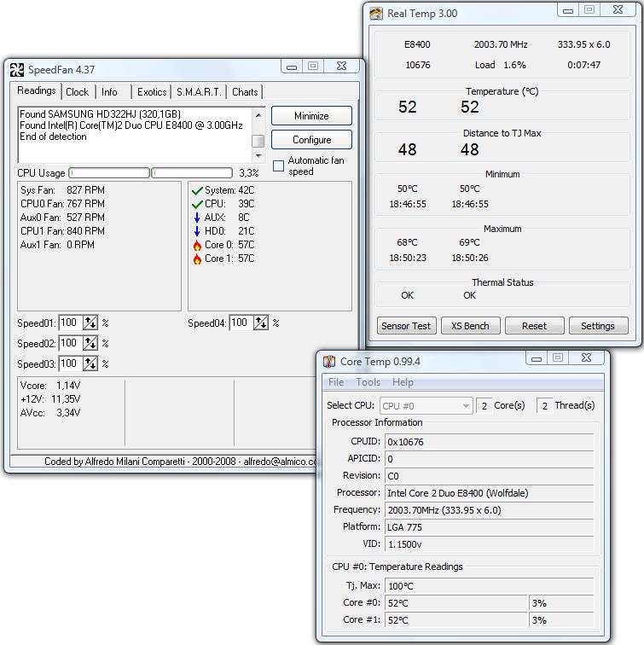The height and width of the screenshot is (645, 644).
Task: Click the Core #0 temperature field
Action: 455,603
